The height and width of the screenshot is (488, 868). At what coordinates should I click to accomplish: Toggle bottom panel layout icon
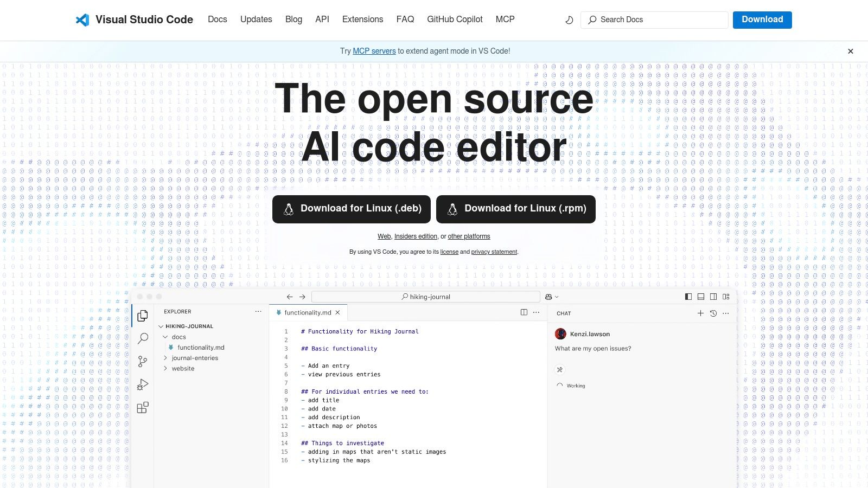click(701, 297)
